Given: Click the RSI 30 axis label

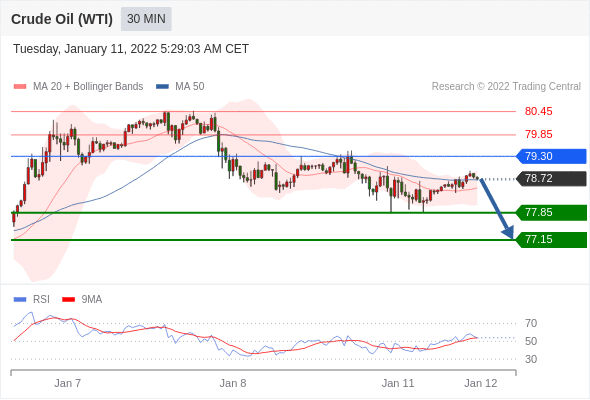Looking at the screenshot, I should point(531,359).
